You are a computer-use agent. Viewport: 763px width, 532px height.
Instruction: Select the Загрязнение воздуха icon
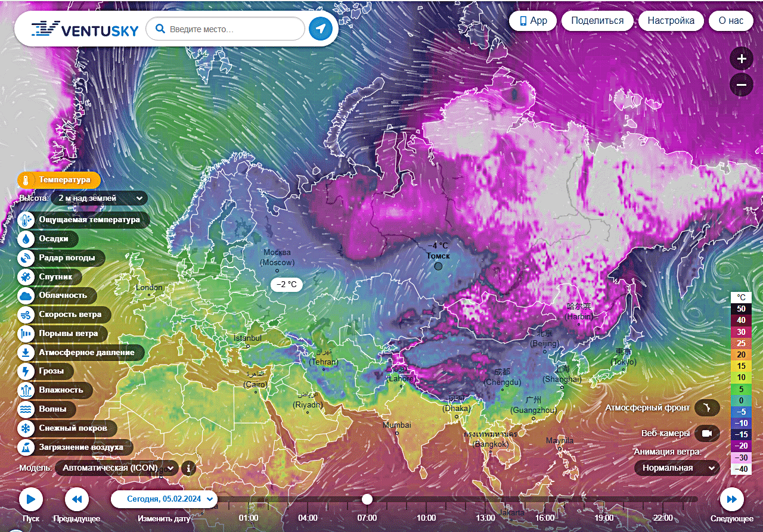tap(26, 447)
